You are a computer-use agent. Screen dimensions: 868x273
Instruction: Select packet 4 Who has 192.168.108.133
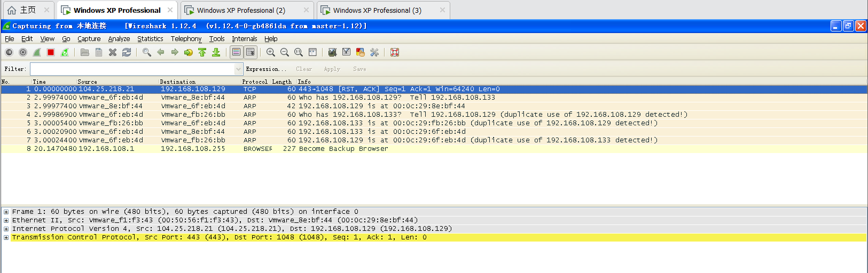coord(434,115)
